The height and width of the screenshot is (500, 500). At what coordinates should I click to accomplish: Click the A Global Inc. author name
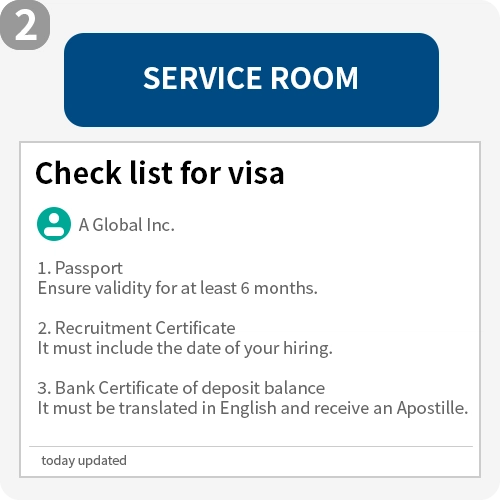click(126, 225)
